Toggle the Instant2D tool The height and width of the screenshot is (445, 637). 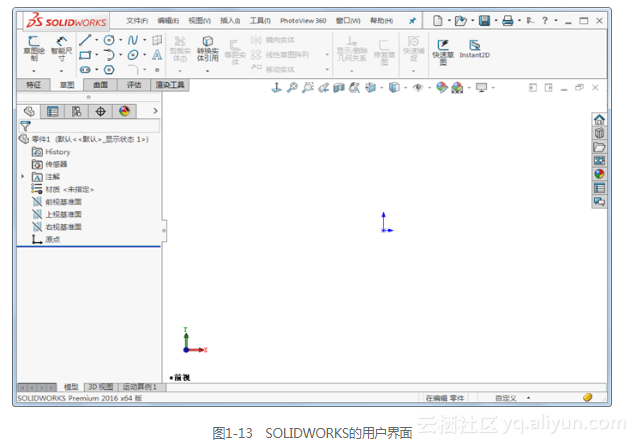pos(474,49)
